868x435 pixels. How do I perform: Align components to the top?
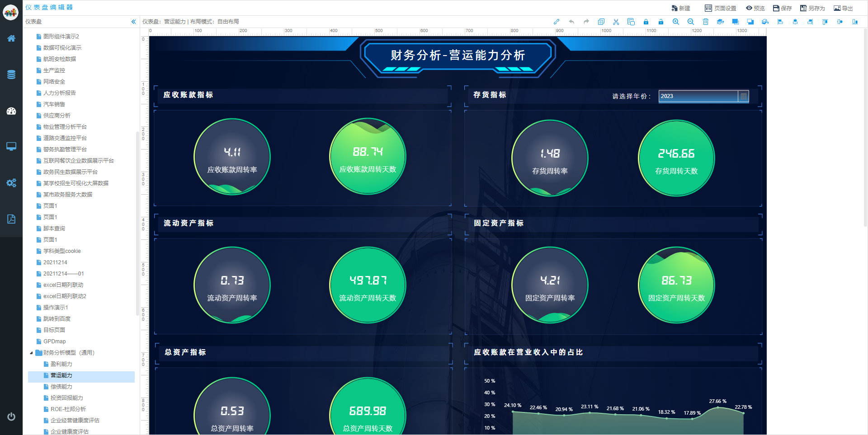pyautogui.click(x=825, y=22)
